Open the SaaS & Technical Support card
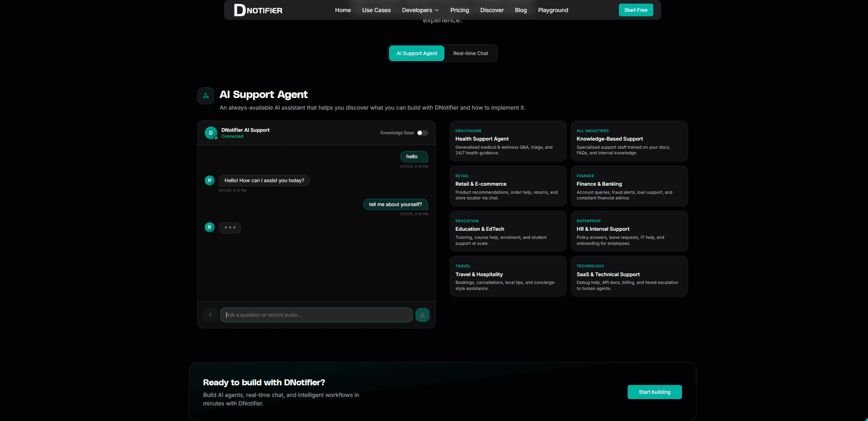Screen dimensions: 868x421 coord(629,276)
